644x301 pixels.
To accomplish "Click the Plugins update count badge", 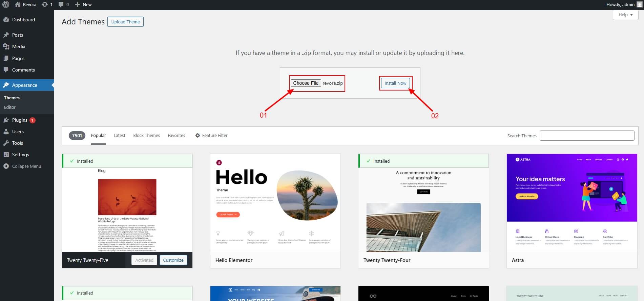I will 33,120.
